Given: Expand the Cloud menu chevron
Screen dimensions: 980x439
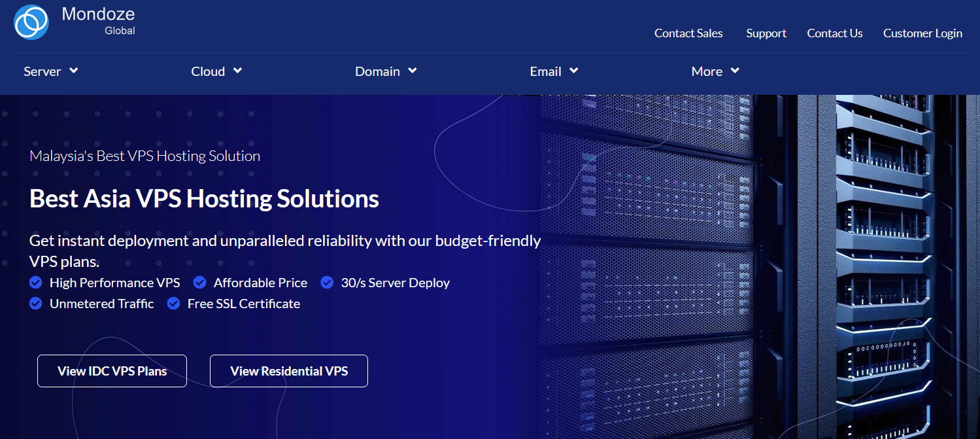Looking at the screenshot, I should coord(237,71).
